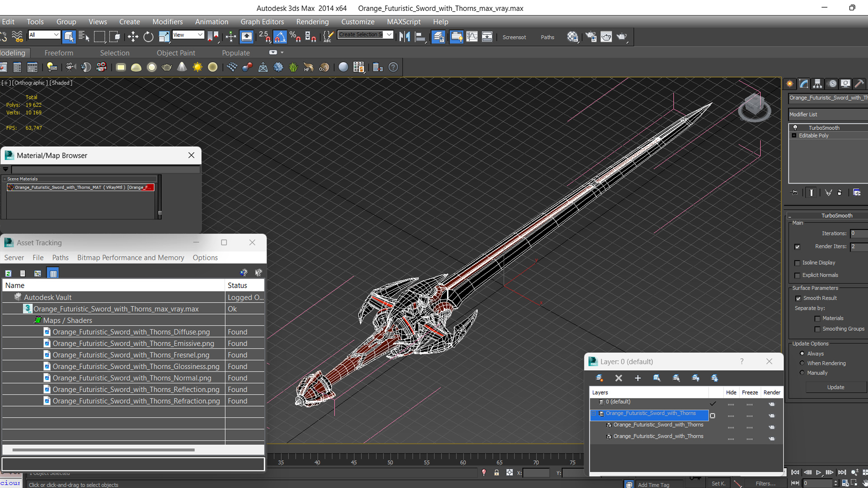Click Play Animation button
Screen dimensions: 868x488
pos(818,472)
